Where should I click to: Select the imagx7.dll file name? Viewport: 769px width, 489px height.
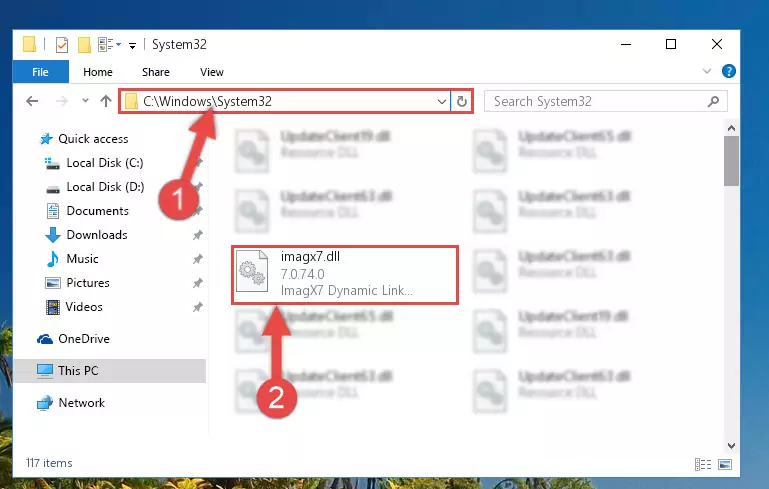coord(310,257)
